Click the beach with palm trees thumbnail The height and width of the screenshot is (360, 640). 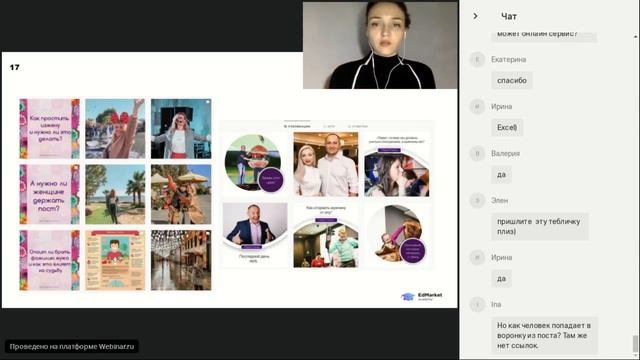pyautogui.click(x=115, y=194)
